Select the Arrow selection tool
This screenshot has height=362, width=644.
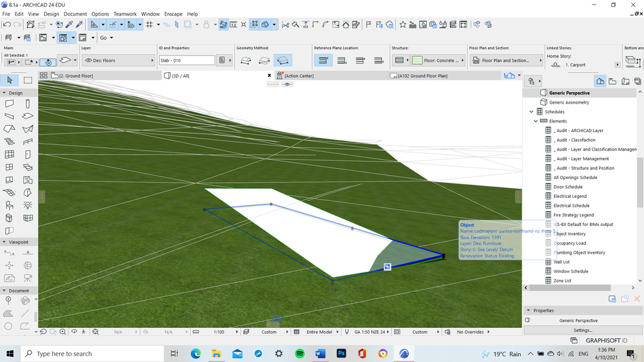10,80
